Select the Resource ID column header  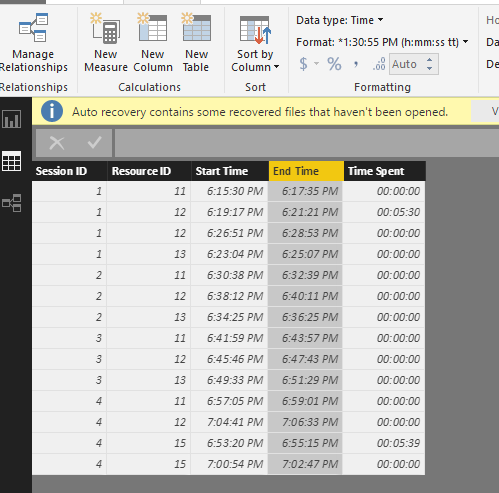pyautogui.click(x=149, y=171)
